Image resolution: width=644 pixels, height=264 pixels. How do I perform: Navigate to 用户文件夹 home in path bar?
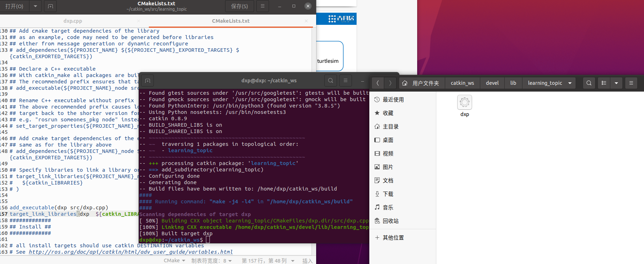(x=422, y=83)
